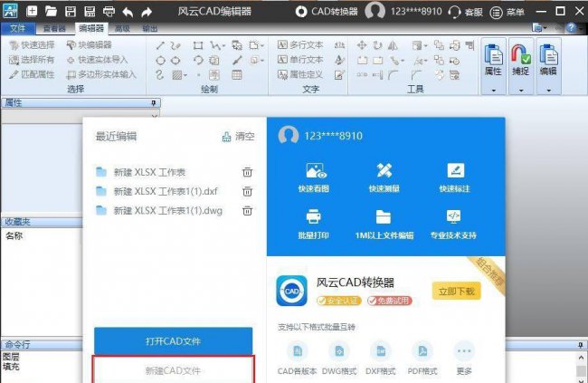Switch to the 输出 tab

[x=150, y=29]
